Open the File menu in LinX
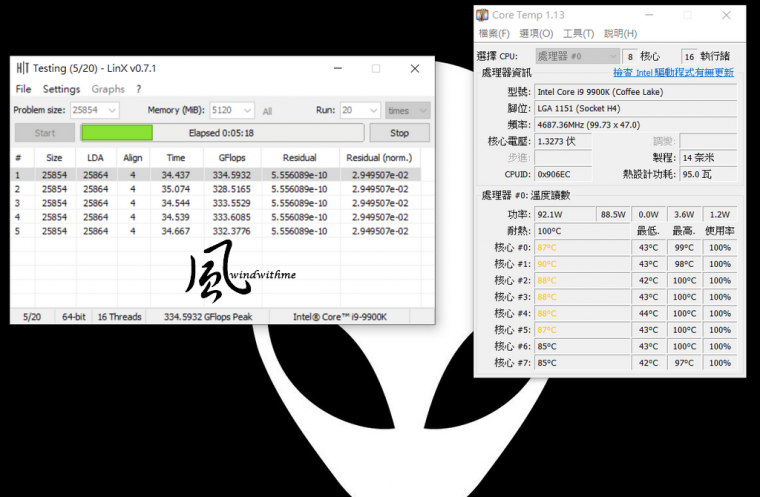The width and height of the screenshot is (760, 497). pos(23,89)
